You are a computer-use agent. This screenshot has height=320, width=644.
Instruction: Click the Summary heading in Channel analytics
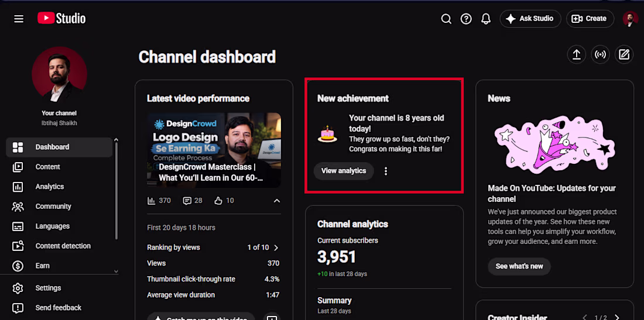click(x=334, y=301)
